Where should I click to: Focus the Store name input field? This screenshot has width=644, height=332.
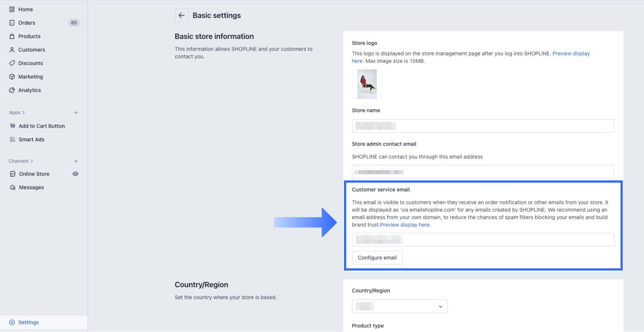tap(483, 126)
